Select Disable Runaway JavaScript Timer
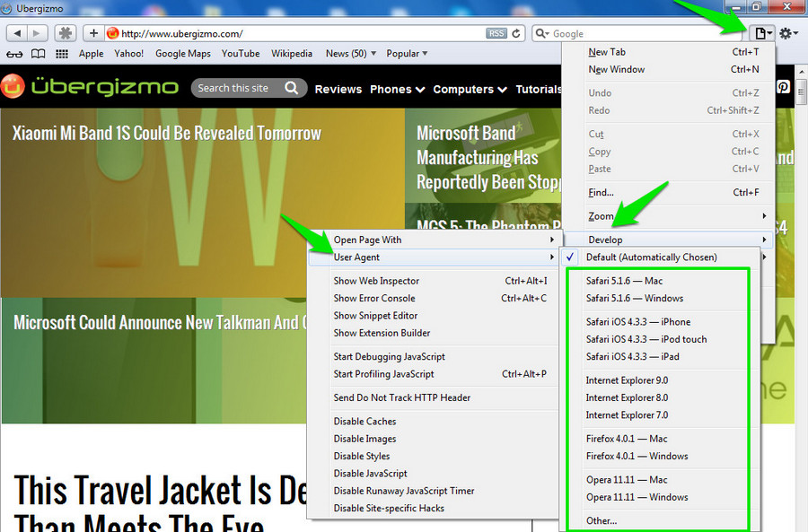 click(434, 491)
